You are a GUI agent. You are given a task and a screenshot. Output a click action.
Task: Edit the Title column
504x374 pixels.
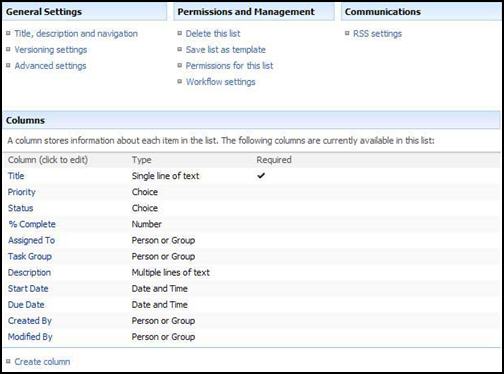pos(16,176)
